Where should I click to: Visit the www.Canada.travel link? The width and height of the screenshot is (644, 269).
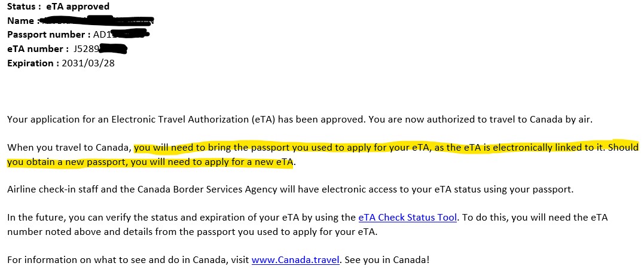[x=295, y=261]
